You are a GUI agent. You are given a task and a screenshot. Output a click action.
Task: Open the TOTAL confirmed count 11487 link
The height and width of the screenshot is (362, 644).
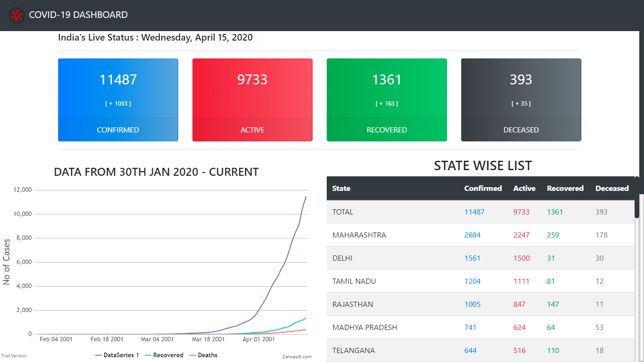click(474, 212)
